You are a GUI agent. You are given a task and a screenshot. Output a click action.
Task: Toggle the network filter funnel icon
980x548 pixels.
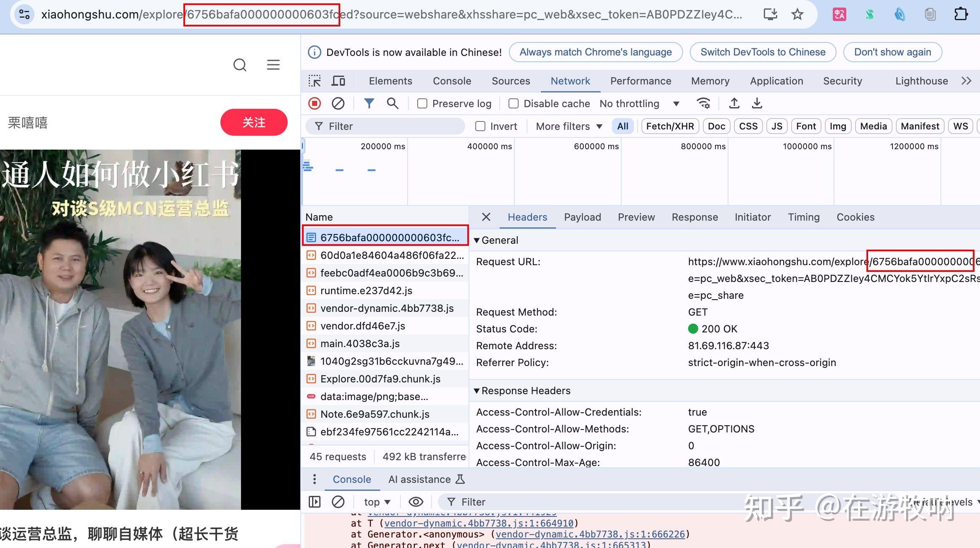[x=369, y=103]
